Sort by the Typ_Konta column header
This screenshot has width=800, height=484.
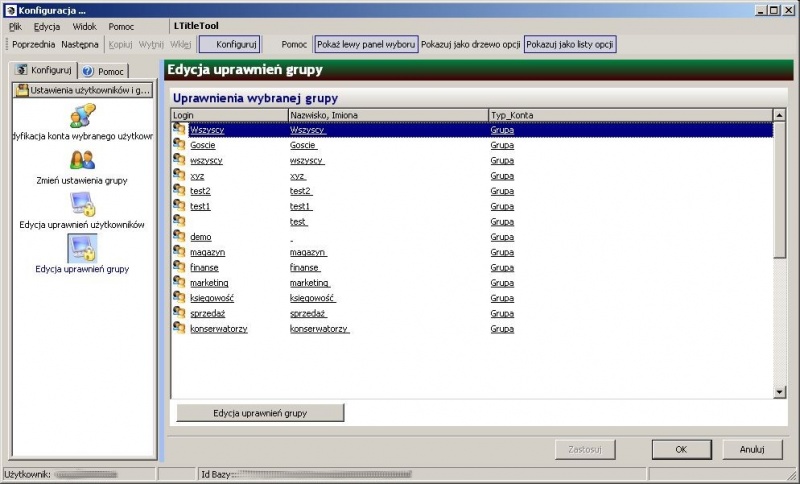(x=631, y=115)
